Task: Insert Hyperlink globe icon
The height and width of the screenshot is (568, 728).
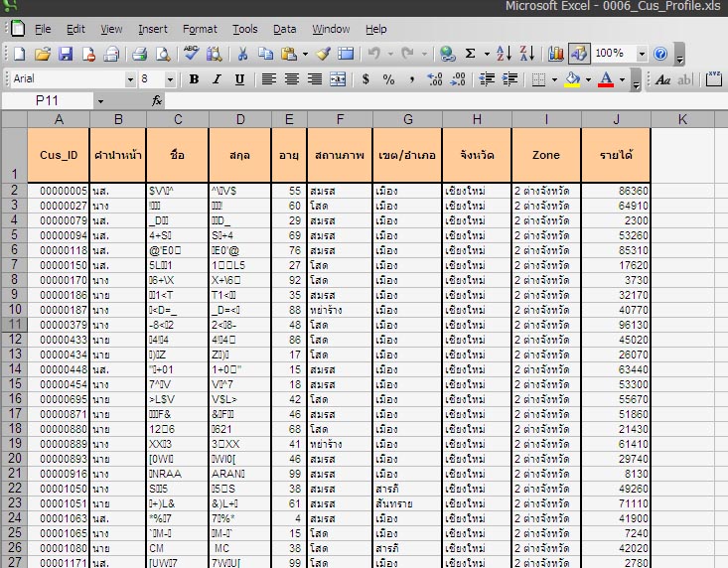Action: 448,54
